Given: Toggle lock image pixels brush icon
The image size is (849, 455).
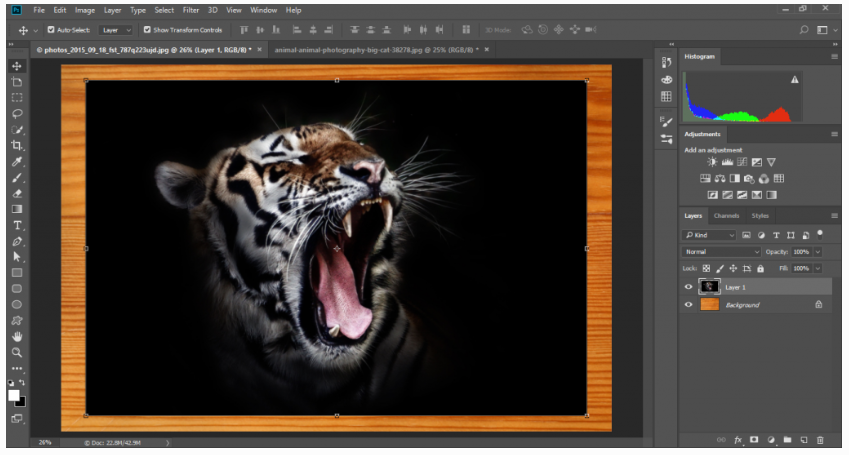Looking at the screenshot, I should click(720, 268).
